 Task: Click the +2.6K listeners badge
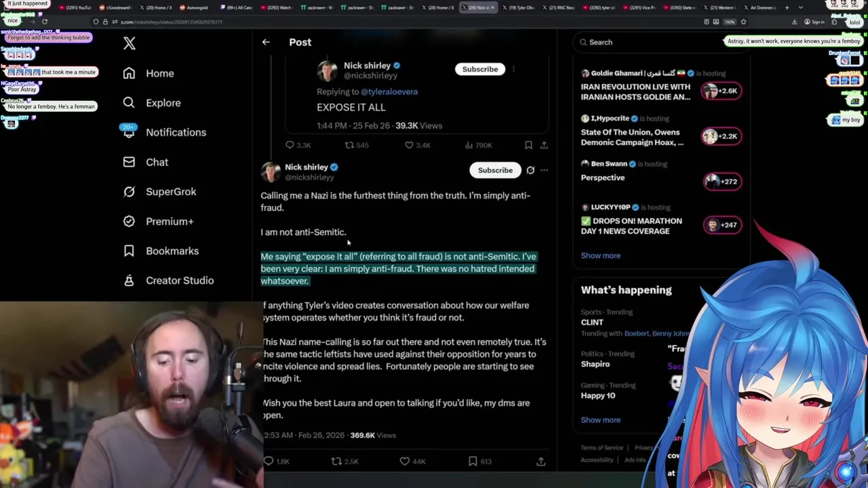pos(721,91)
